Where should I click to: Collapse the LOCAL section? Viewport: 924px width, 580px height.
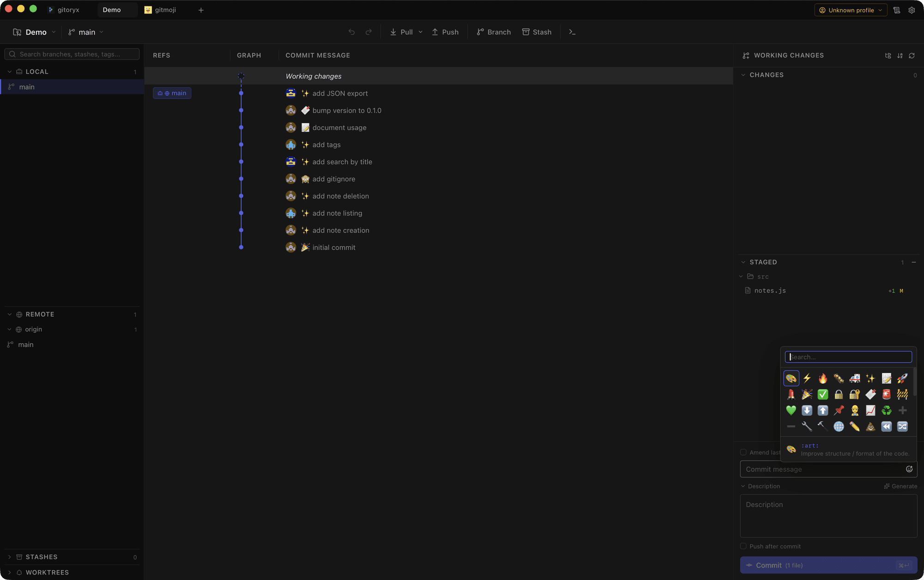coord(10,72)
